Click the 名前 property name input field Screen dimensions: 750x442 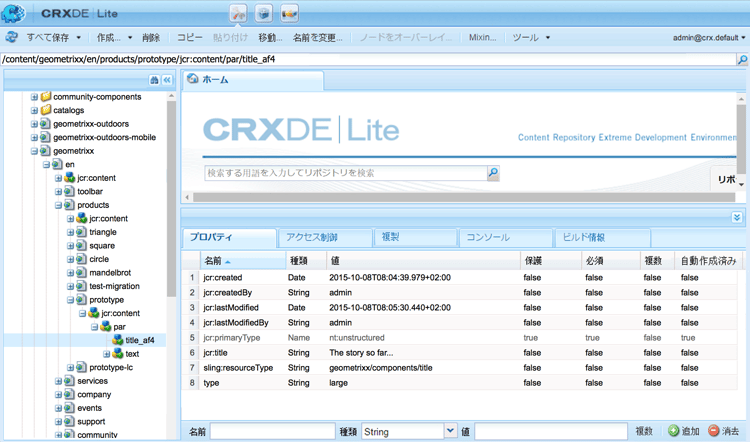(272, 431)
